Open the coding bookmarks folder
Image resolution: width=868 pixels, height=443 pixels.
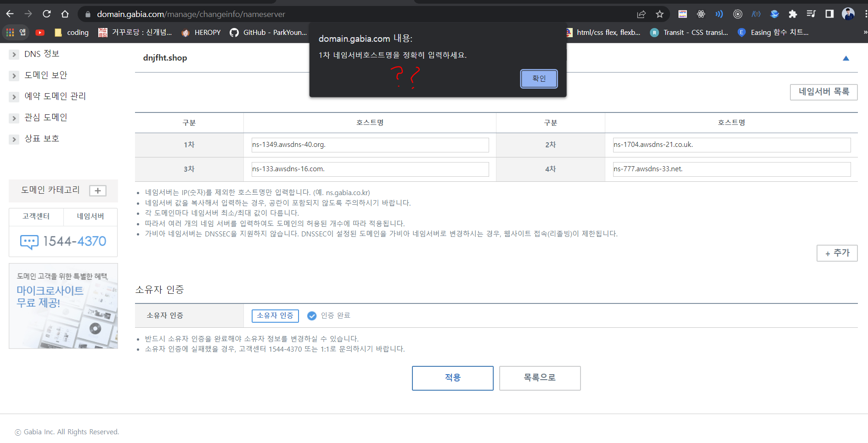point(71,33)
